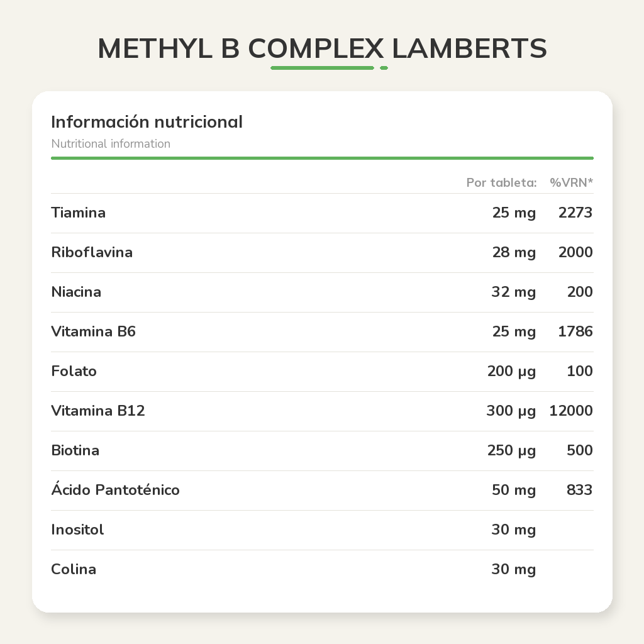Select the Tiamina row label

coord(78,213)
